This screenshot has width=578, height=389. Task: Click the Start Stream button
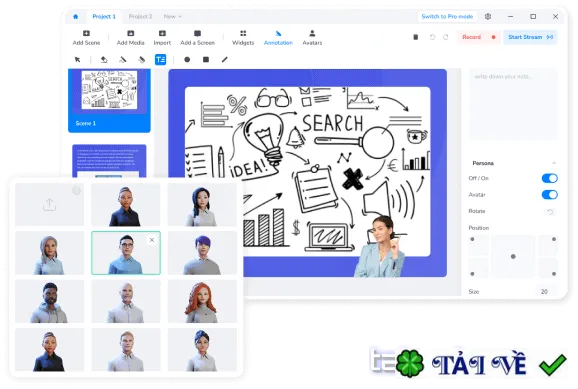(x=530, y=37)
